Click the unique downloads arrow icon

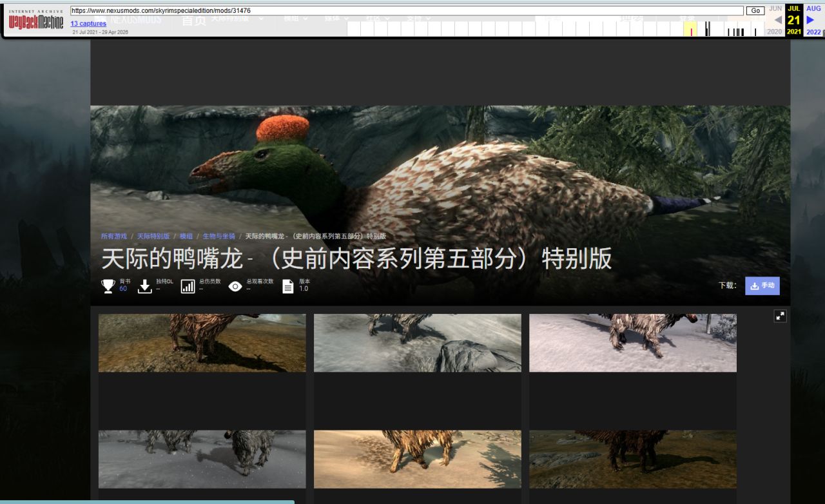(145, 286)
